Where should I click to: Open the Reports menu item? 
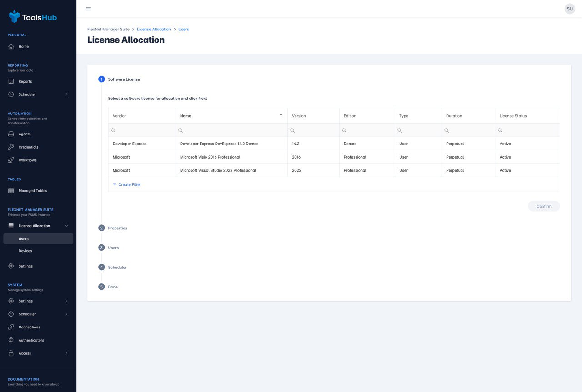tap(38, 81)
